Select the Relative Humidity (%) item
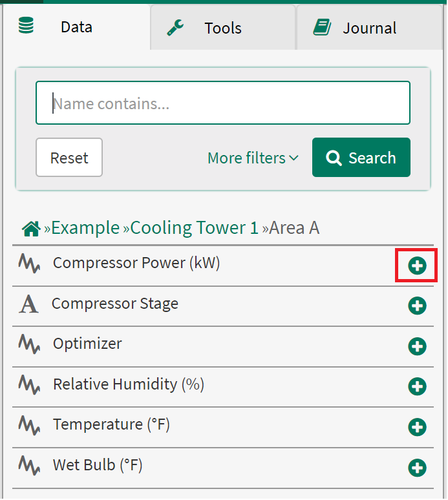 coord(128,384)
